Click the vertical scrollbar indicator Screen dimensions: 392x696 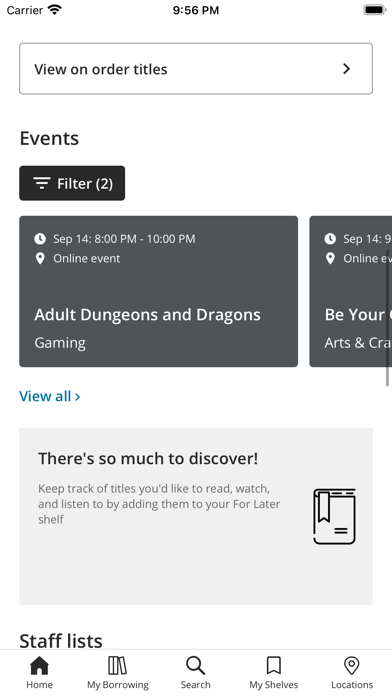click(x=388, y=318)
